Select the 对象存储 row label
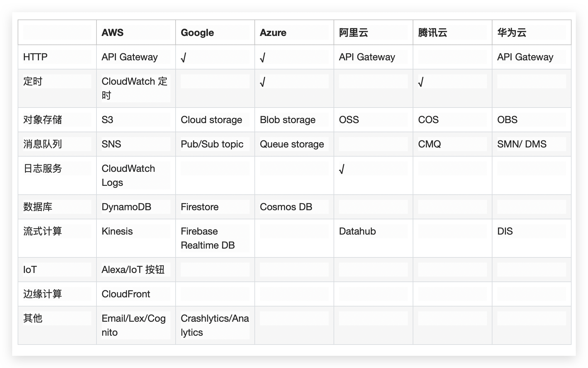Image resolution: width=588 pixels, height=368 pixels. pyautogui.click(x=43, y=120)
